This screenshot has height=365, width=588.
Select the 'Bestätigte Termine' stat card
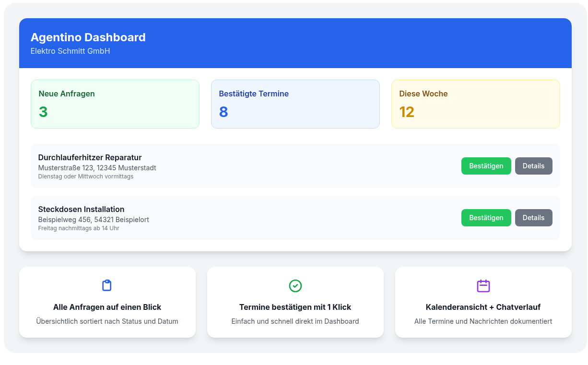(295, 104)
